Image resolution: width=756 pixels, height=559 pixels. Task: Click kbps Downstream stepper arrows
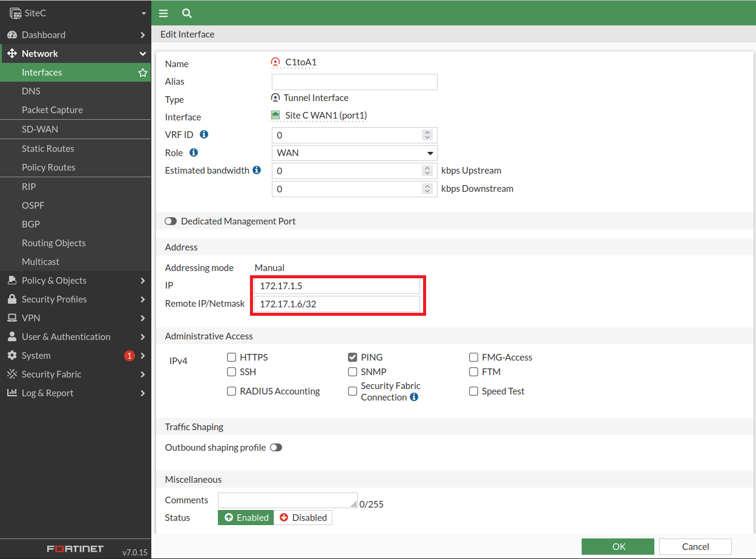(427, 189)
